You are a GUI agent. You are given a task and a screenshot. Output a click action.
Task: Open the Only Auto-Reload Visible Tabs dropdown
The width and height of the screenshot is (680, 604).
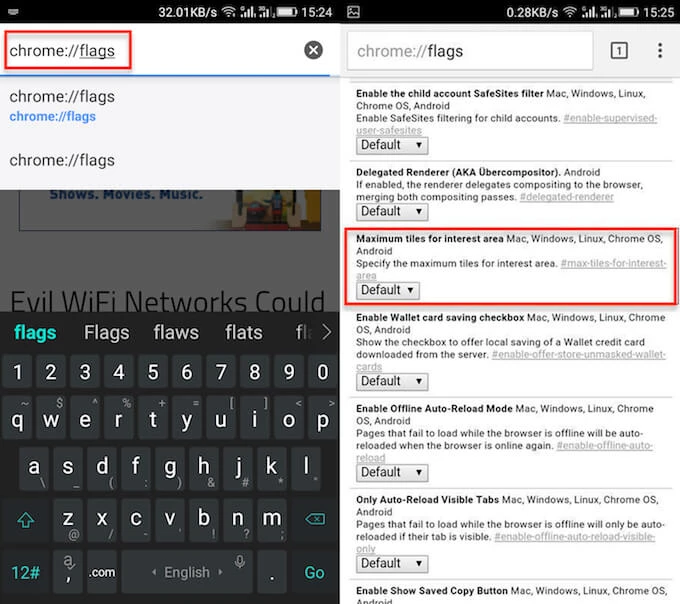coord(392,563)
